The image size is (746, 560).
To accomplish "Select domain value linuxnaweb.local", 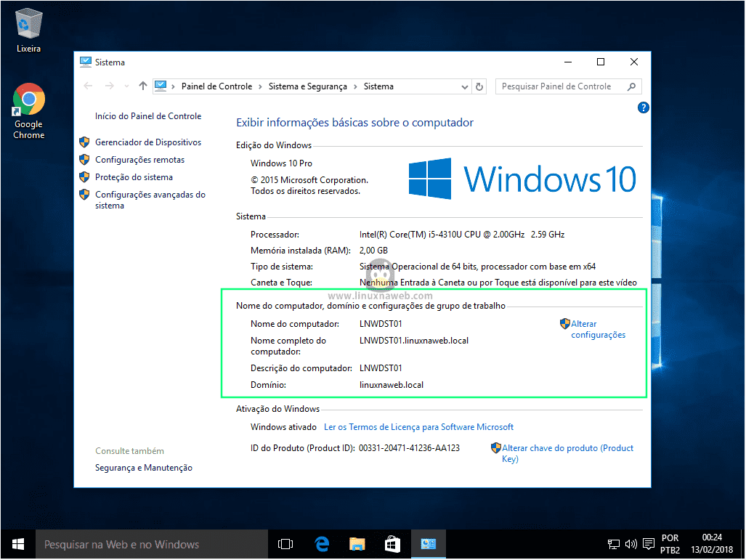I will click(392, 385).
